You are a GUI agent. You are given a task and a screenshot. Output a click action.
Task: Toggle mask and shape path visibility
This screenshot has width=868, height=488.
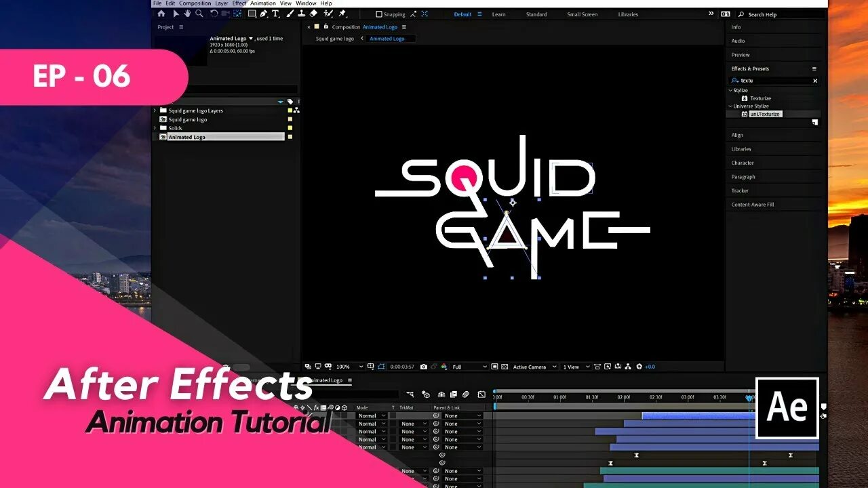click(x=380, y=367)
